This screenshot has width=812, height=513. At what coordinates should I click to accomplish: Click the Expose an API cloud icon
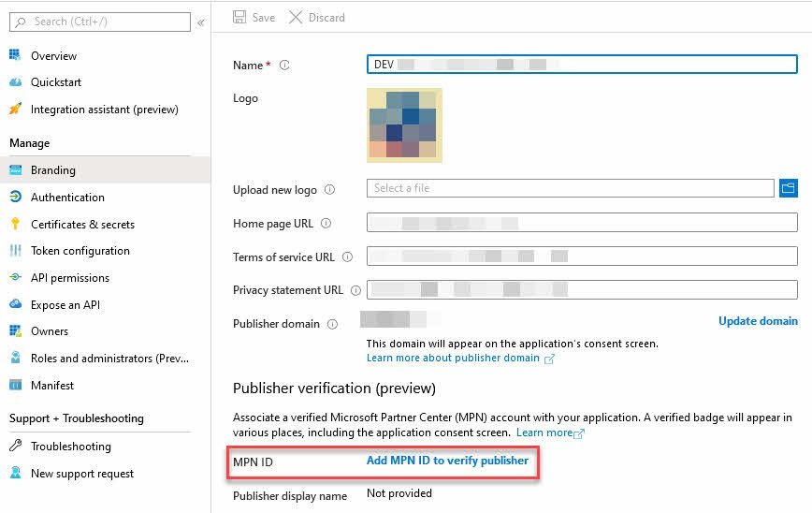point(16,304)
